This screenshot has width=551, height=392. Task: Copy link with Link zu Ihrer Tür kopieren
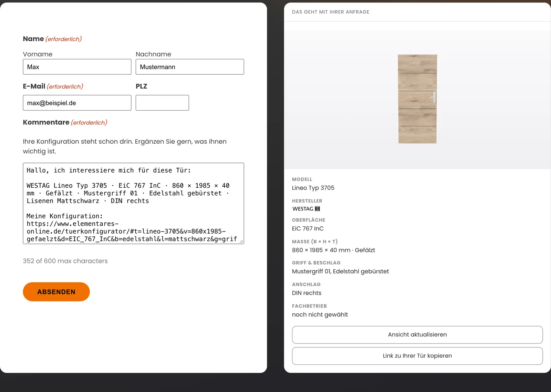[x=417, y=356]
